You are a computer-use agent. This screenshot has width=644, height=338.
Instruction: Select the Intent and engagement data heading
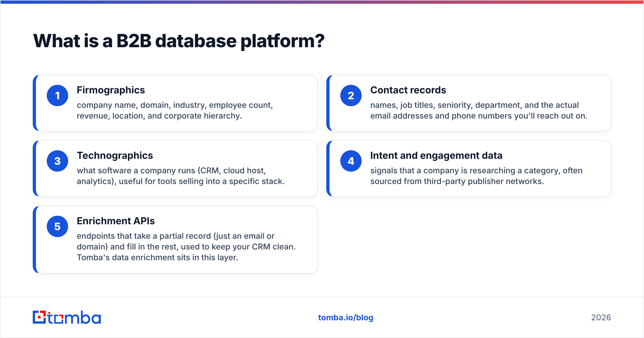(x=436, y=156)
